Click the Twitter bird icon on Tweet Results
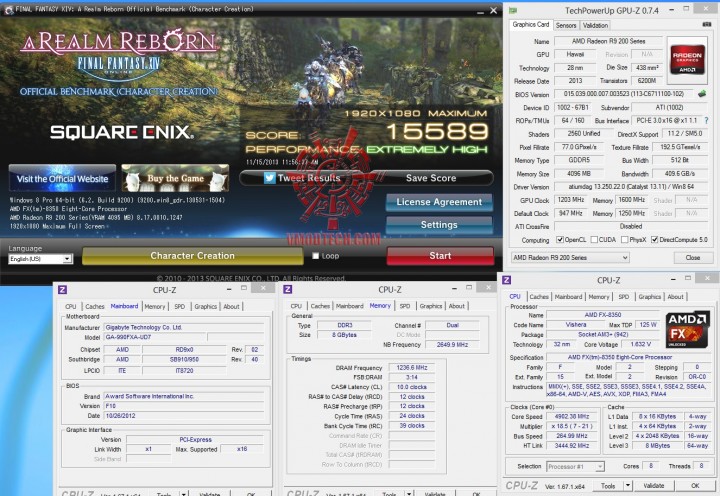720x496 pixels. [x=270, y=178]
